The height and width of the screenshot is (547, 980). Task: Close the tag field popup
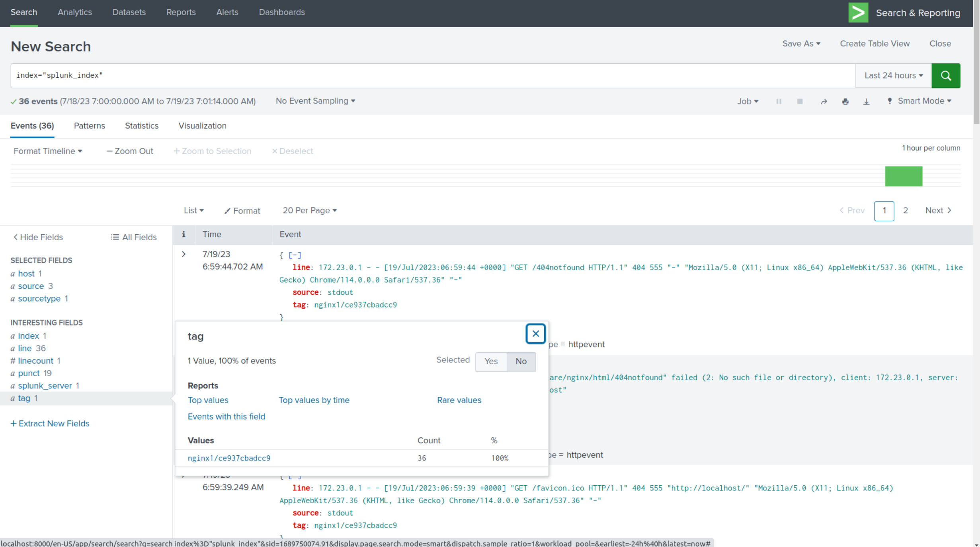click(535, 334)
